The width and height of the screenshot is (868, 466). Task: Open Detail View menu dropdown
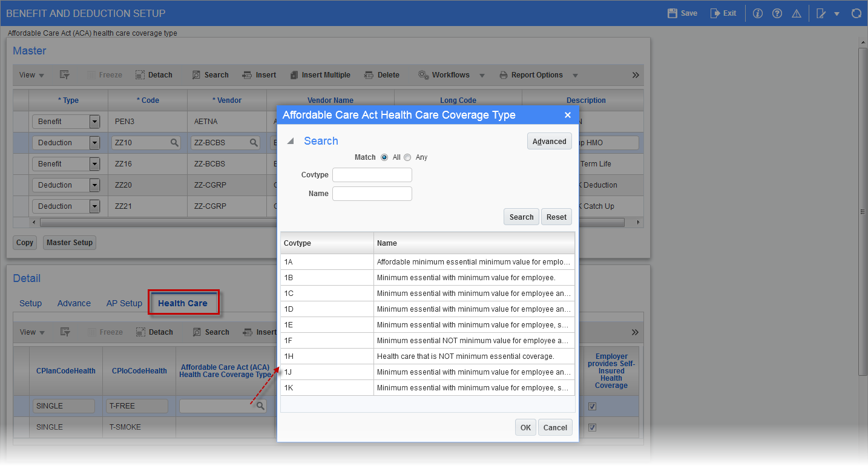click(32, 332)
